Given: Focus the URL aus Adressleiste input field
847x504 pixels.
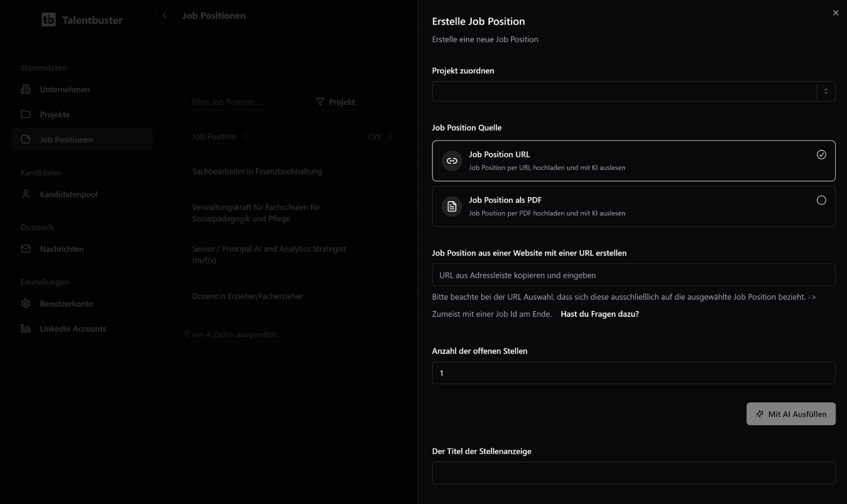Looking at the screenshot, I should 634,275.
